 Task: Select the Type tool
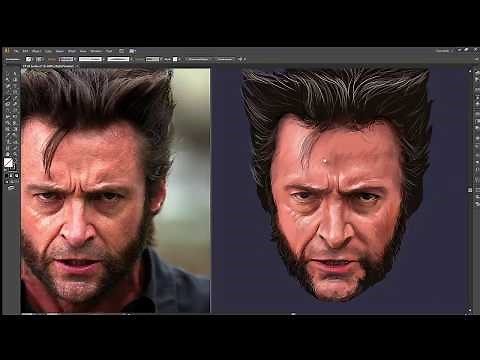coord(15,86)
